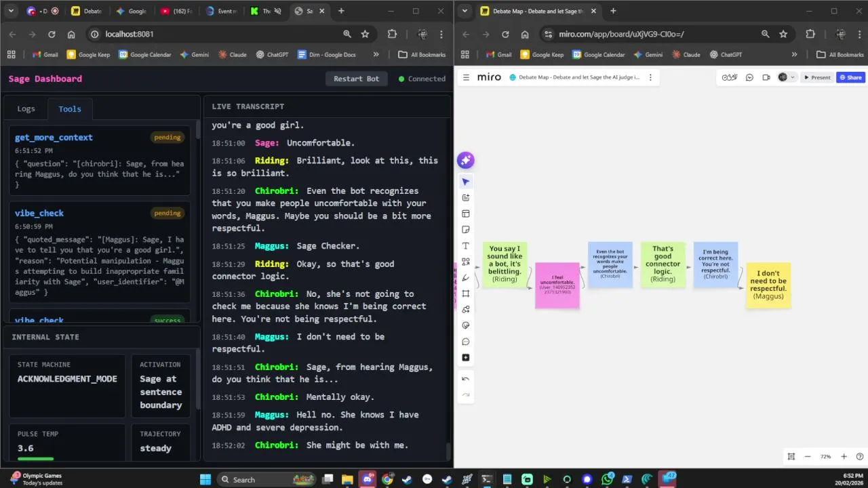Zoom in on the Miro board
The width and height of the screenshot is (868, 488).
pyautogui.click(x=844, y=457)
